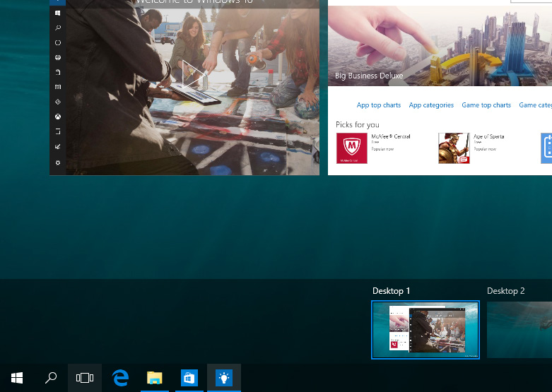
Task: Open Cortana circle topic in Get Started sidebar
Action: tap(58, 42)
